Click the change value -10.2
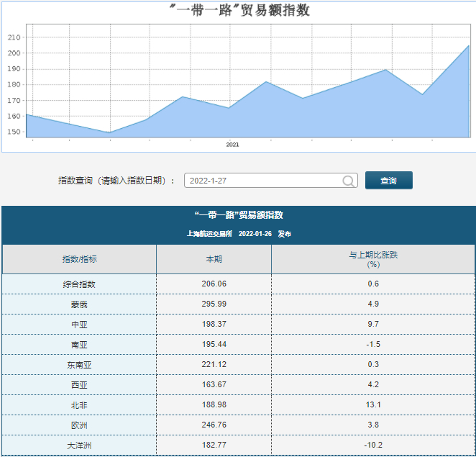Screen dimensions: 476x457 (x=373, y=445)
